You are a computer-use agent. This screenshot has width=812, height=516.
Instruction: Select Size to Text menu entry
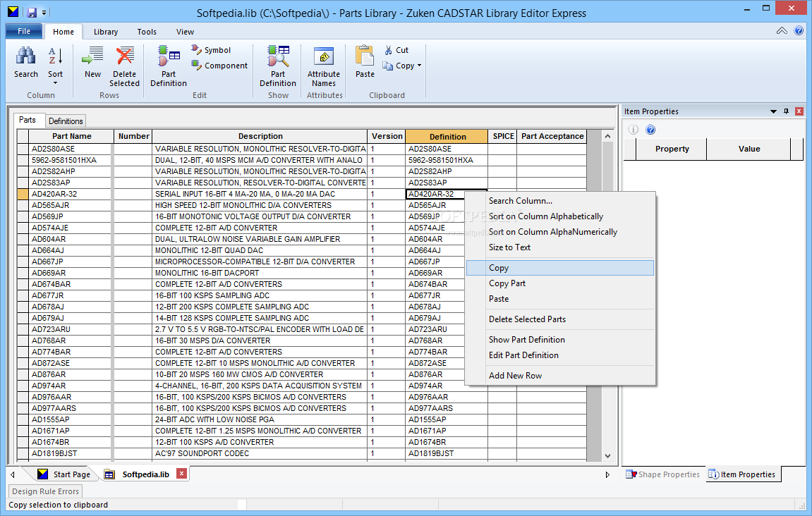(x=560, y=247)
